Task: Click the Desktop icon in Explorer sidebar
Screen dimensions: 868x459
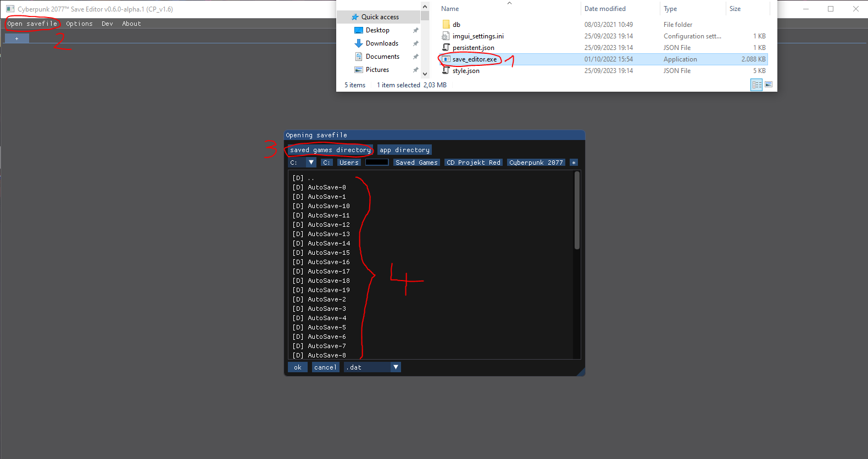Action: point(359,30)
